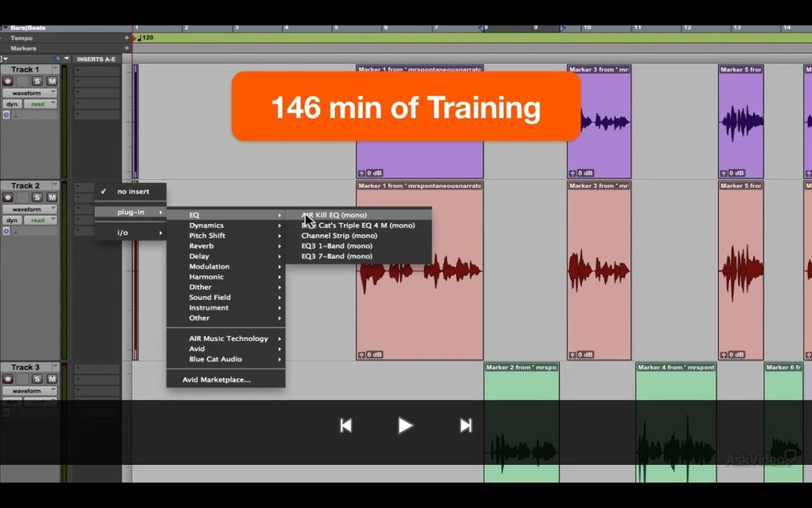The width and height of the screenshot is (812, 508).
Task: Click Track 2 Marker 1 clip gain 0 dB
Action: tap(371, 354)
